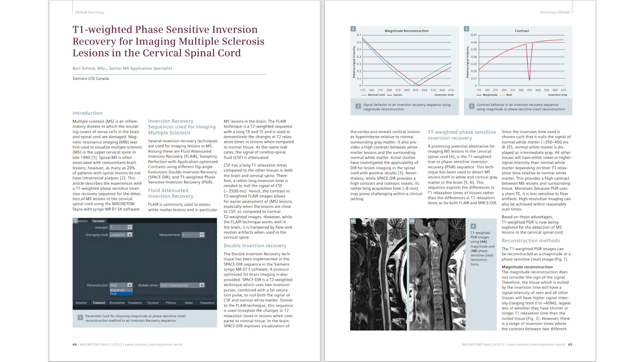Click the MRI image labeled 4B
Screen dimensions: 644x362
[x=437, y=274]
